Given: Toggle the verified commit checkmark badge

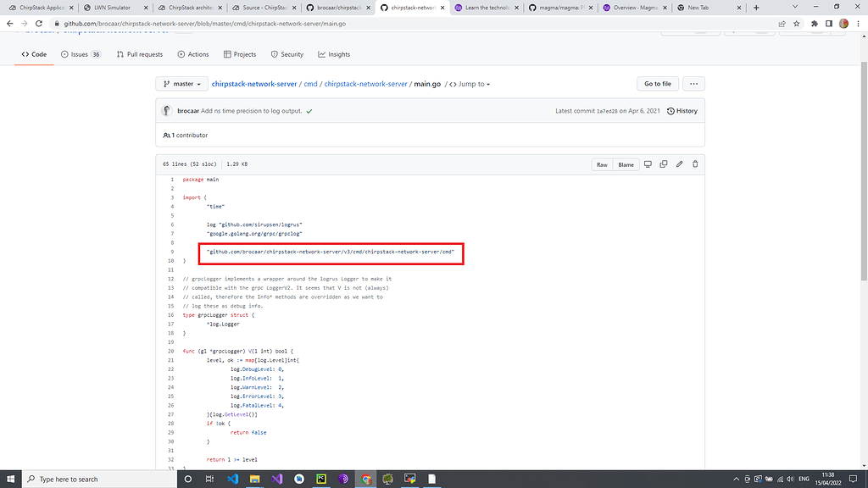Looking at the screenshot, I should pyautogui.click(x=308, y=110).
